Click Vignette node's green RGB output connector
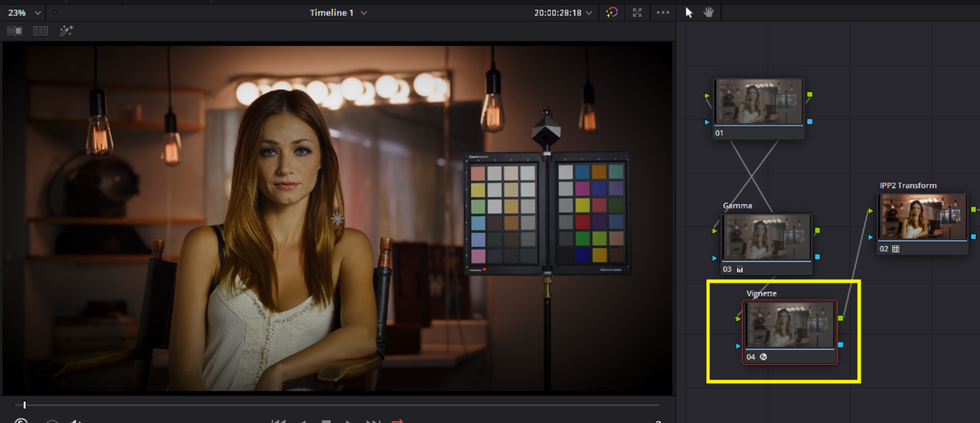This screenshot has height=423, width=980. click(x=841, y=318)
